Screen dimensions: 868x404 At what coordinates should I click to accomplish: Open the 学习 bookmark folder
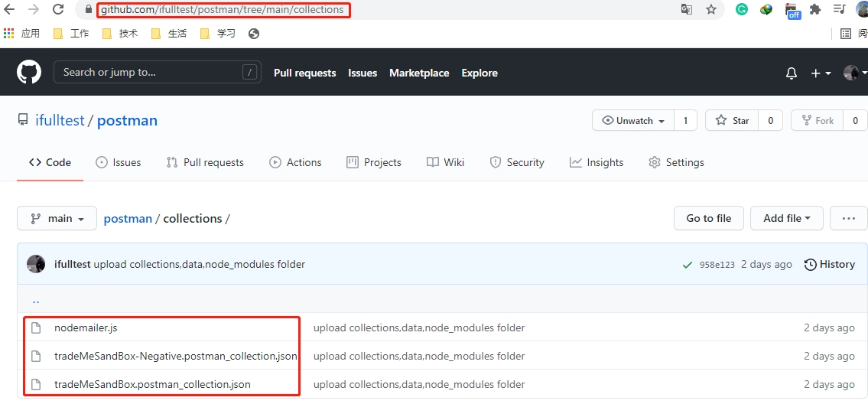(x=217, y=34)
